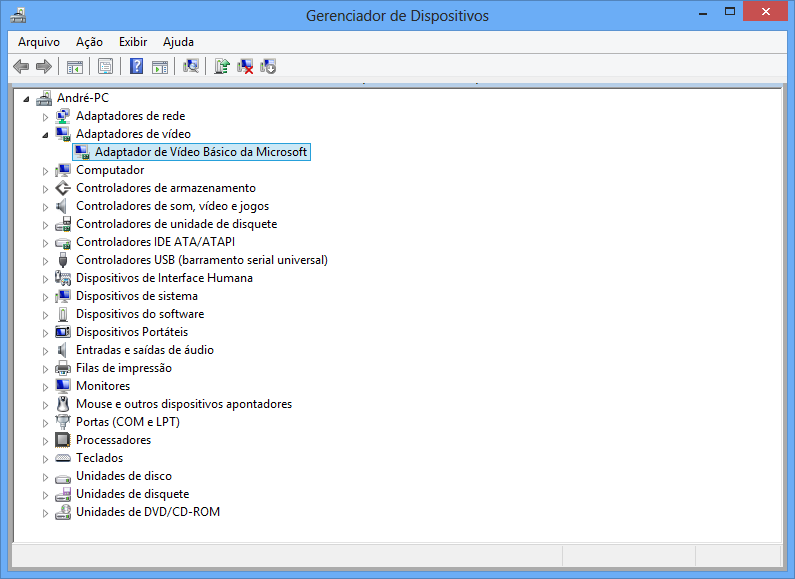Expand the Monitores node arrow

click(x=45, y=387)
